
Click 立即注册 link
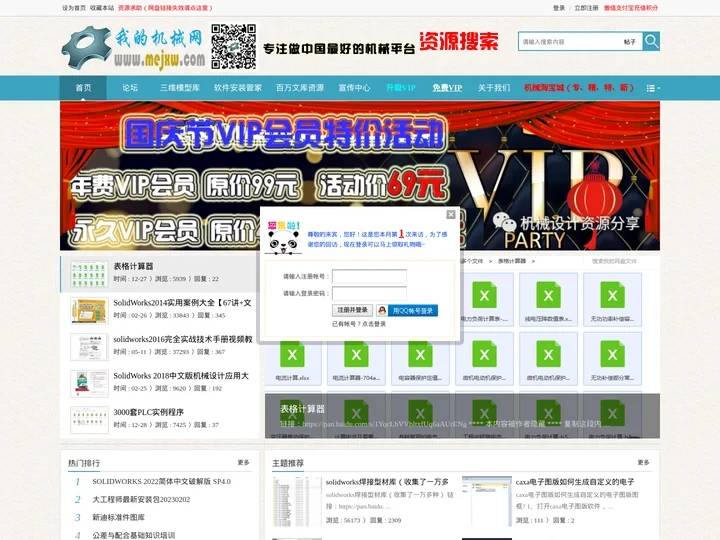pos(586,8)
